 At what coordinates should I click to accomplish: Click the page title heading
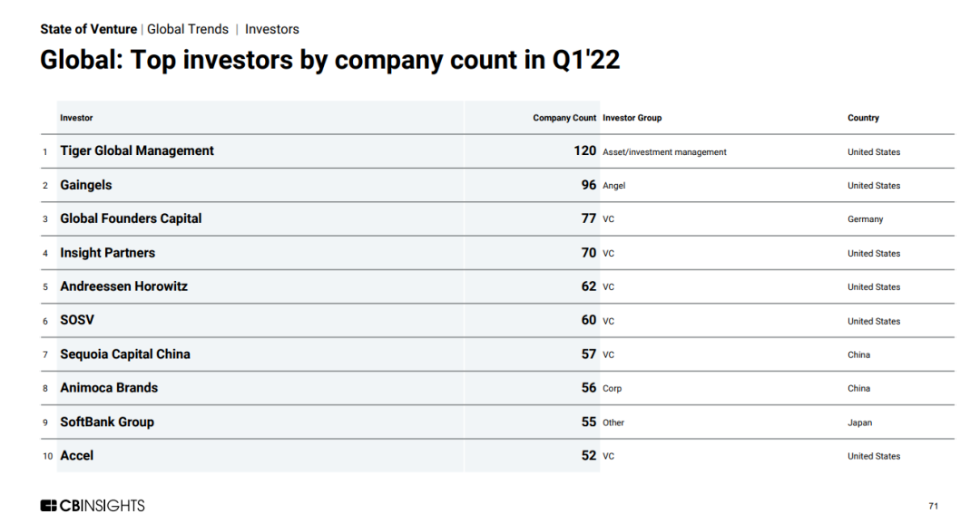(x=330, y=61)
